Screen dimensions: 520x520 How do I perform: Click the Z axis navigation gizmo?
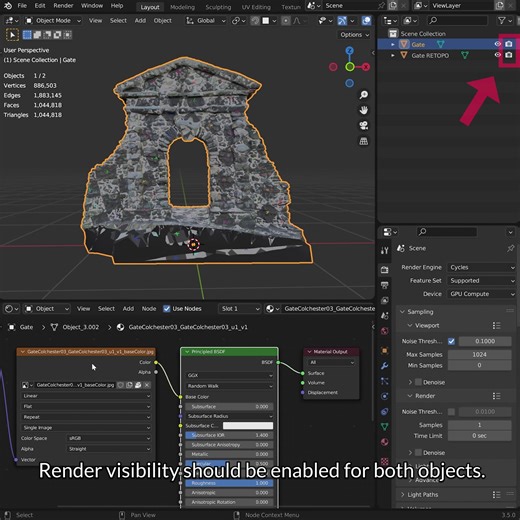click(x=349, y=51)
